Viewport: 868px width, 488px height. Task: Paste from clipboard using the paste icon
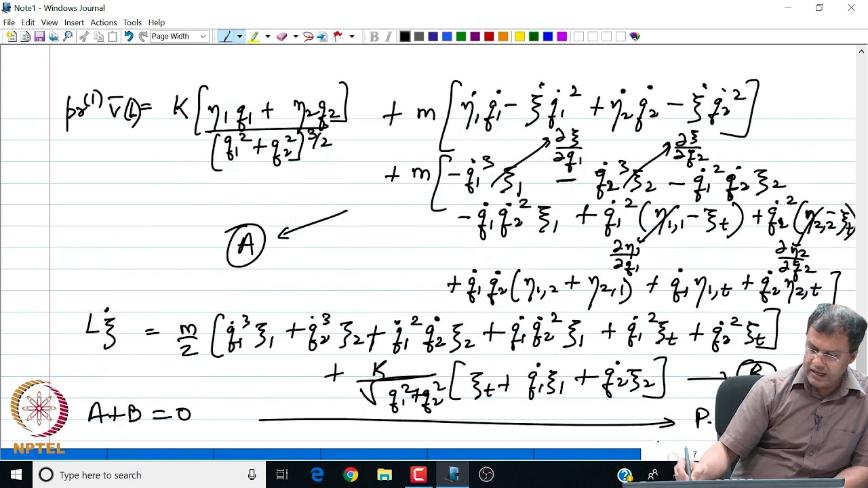click(113, 37)
